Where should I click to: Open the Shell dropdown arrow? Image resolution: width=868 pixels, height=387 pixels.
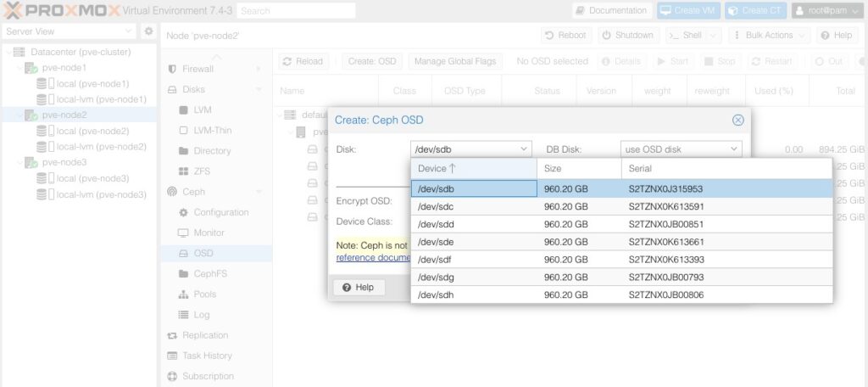(712, 35)
